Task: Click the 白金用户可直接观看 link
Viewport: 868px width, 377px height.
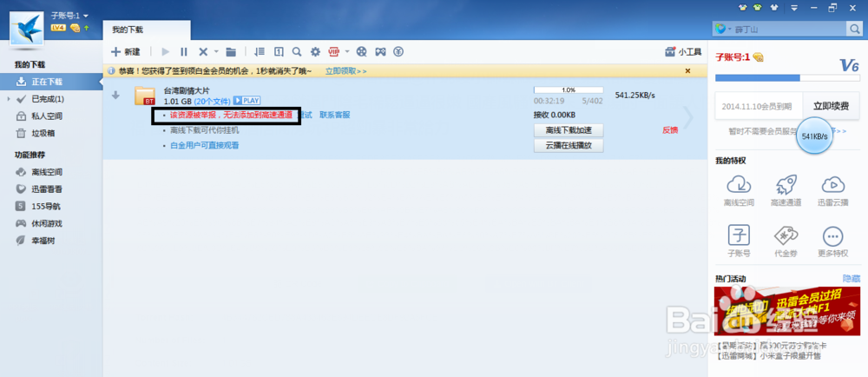Action: [x=205, y=146]
